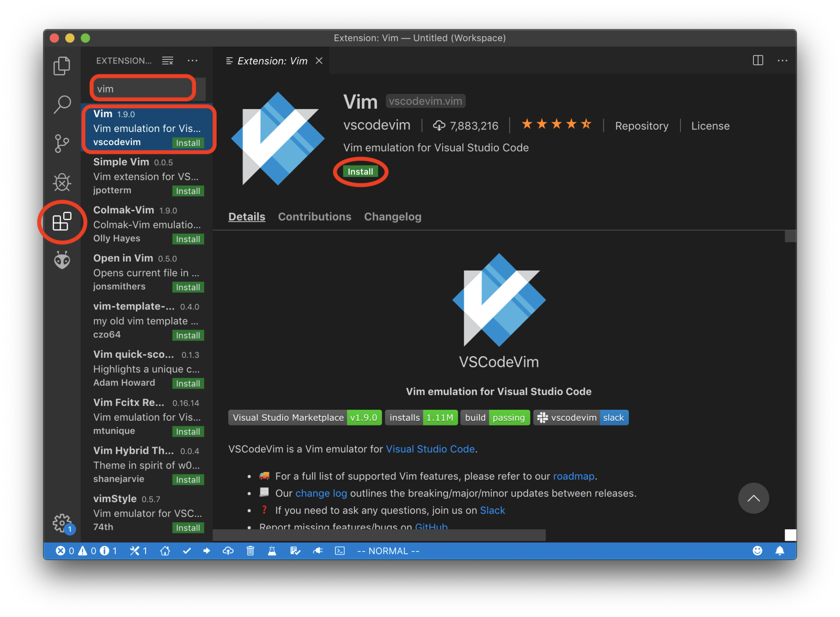The image size is (840, 617).
Task: Split the editor using the top-right icon
Action: (757, 60)
